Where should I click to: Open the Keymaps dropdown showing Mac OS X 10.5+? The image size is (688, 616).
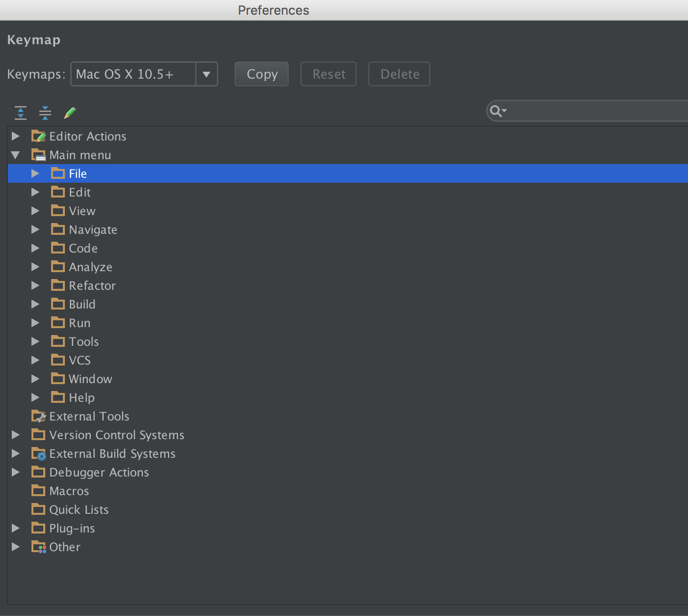tap(206, 74)
